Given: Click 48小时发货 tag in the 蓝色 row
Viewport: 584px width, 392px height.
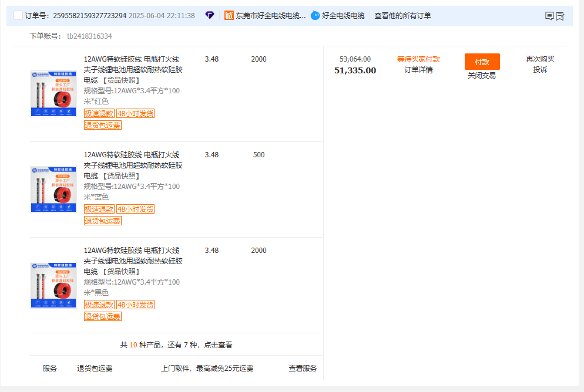Looking at the screenshot, I should click(136, 209).
